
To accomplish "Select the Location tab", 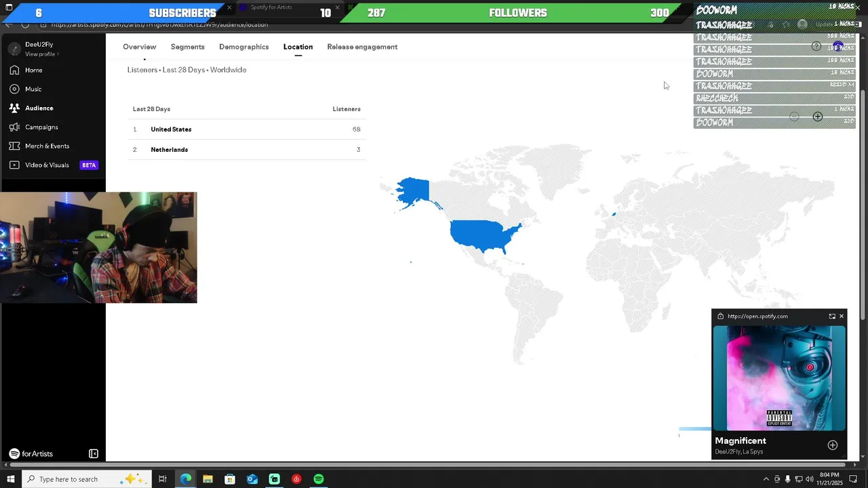I will point(298,47).
